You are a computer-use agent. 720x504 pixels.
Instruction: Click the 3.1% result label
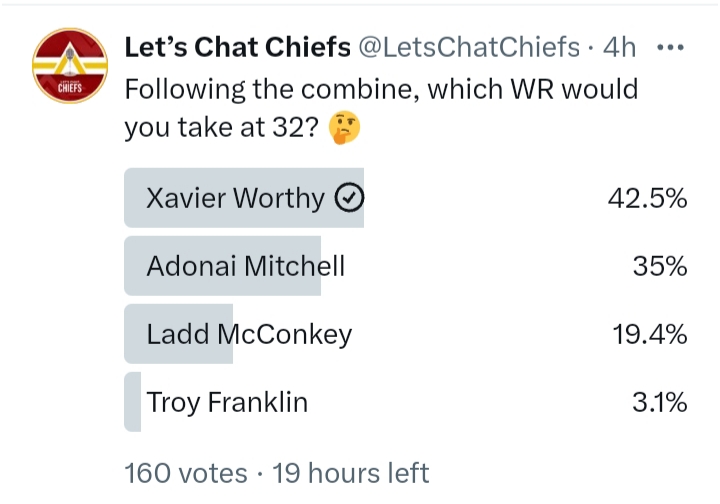click(659, 402)
